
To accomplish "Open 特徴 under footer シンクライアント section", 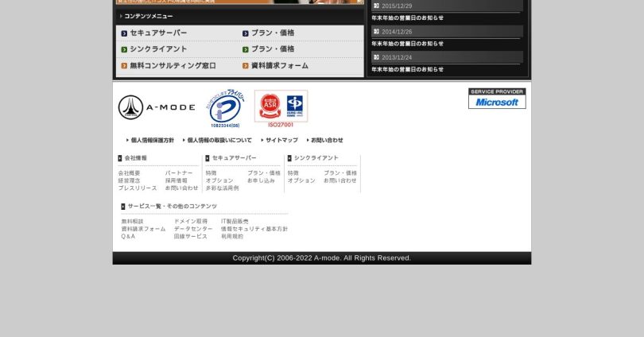I will point(293,173).
